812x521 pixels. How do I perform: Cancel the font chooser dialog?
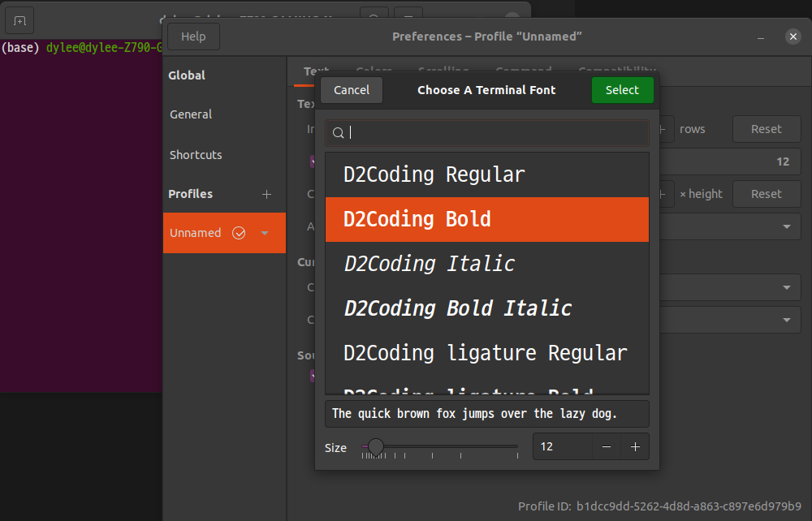pyautogui.click(x=352, y=90)
